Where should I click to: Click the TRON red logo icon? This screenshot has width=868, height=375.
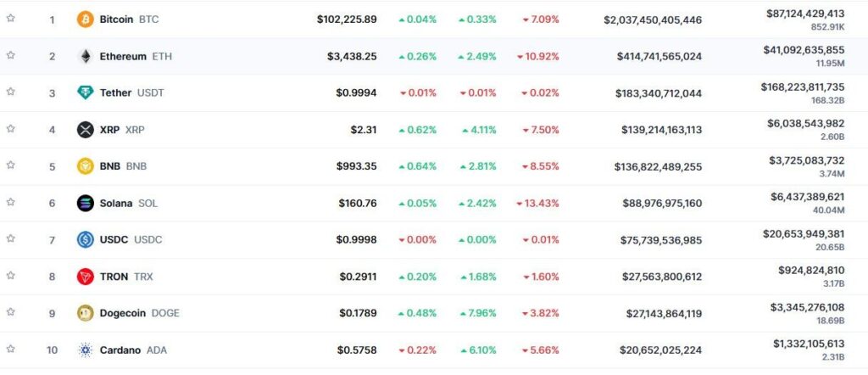pyautogui.click(x=85, y=277)
